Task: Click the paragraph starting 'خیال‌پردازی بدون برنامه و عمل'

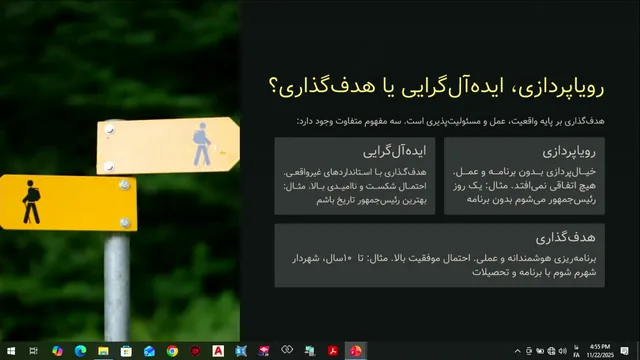Action: pyautogui.click(x=524, y=186)
